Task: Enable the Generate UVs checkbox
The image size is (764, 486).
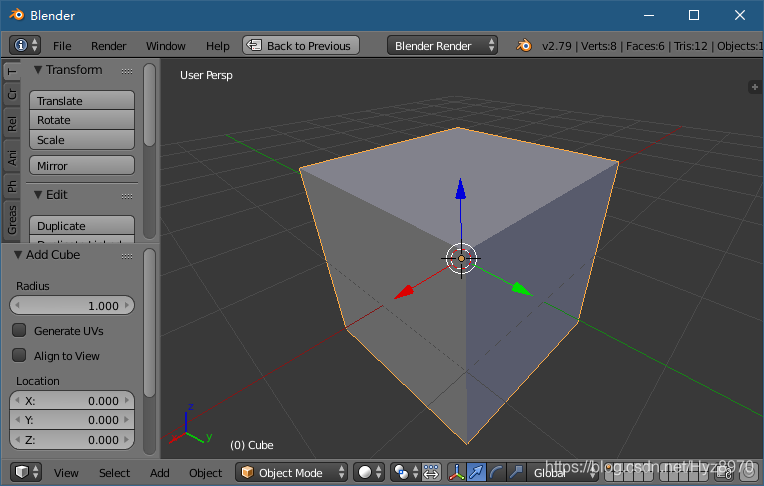Action: pyautogui.click(x=19, y=330)
